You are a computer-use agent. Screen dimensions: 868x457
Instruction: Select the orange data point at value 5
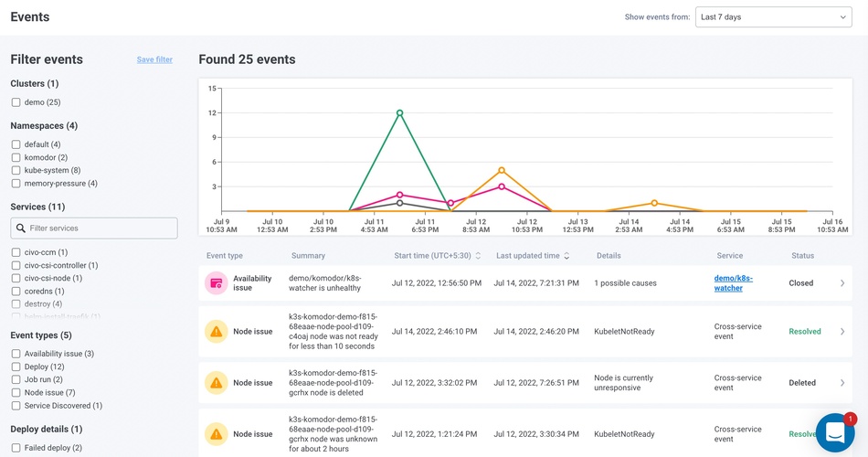pyautogui.click(x=502, y=171)
